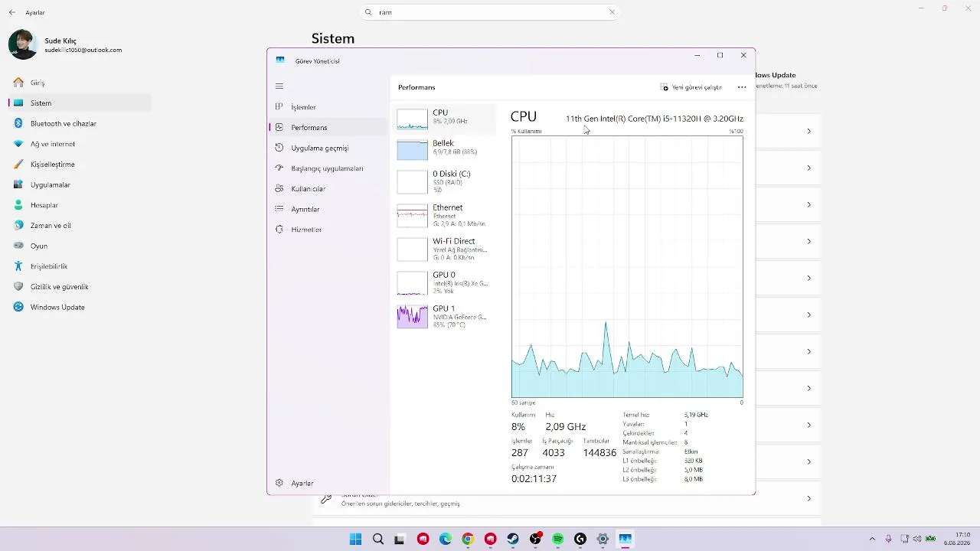Switch to Settings via taskbar gear icon
Image resolution: width=980 pixels, height=551 pixels.
(603, 539)
